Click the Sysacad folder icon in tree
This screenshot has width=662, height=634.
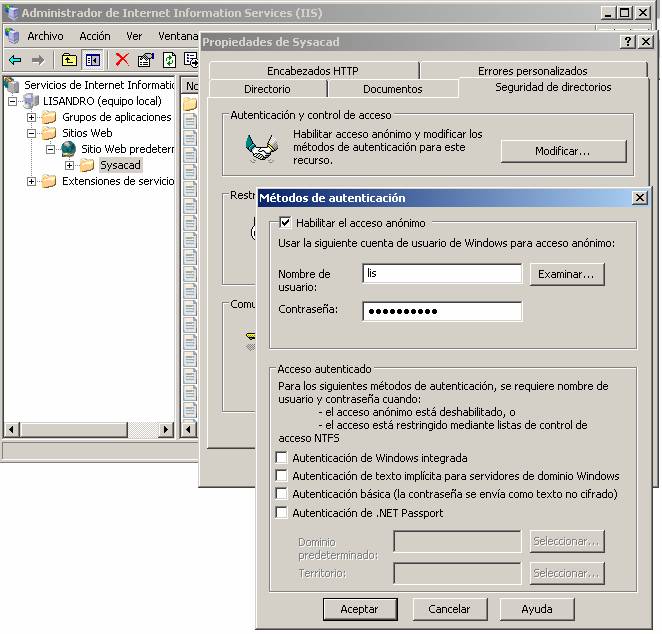[x=87, y=165]
